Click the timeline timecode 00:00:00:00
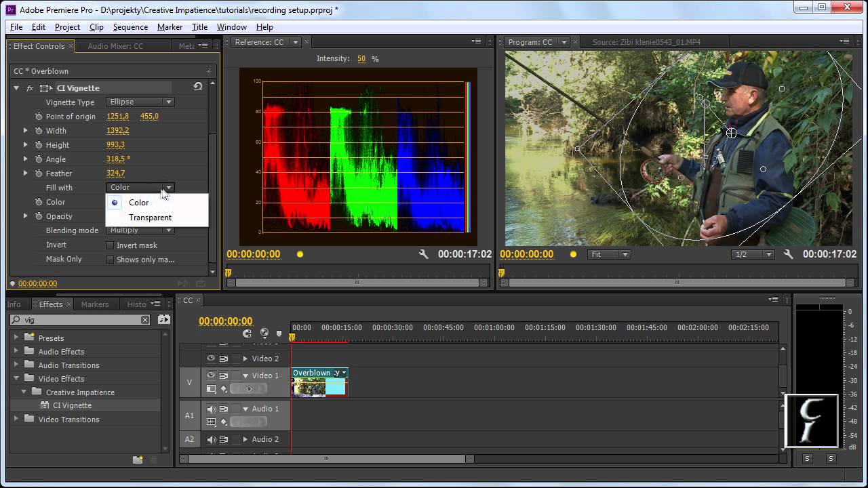This screenshot has width=868, height=488. [225, 321]
